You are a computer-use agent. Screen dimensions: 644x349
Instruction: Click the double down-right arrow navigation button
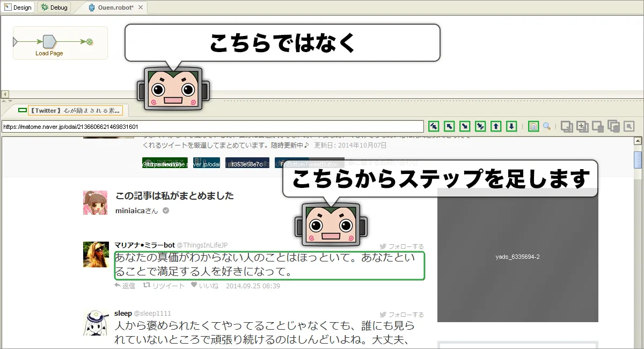coord(481,126)
